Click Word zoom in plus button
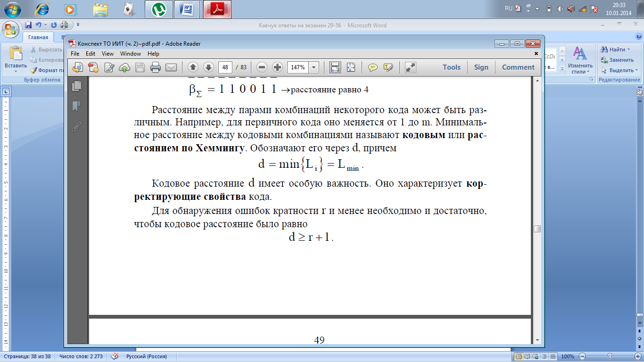 click(637, 356)
